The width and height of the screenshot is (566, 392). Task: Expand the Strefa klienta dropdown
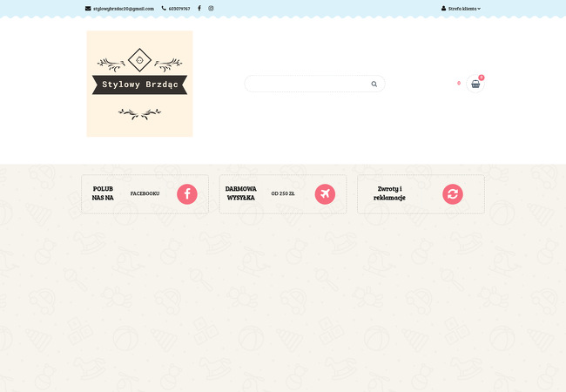[x=464, y=9]
